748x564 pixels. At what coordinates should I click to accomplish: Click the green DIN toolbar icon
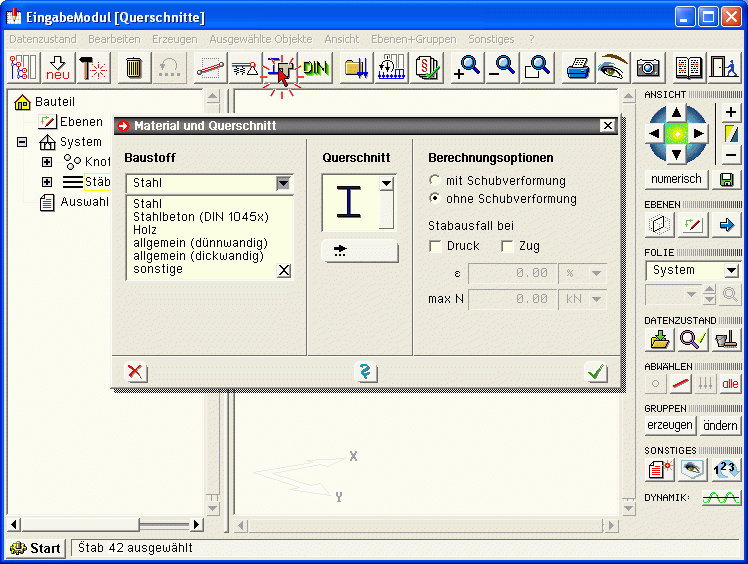tap(317, 67)
